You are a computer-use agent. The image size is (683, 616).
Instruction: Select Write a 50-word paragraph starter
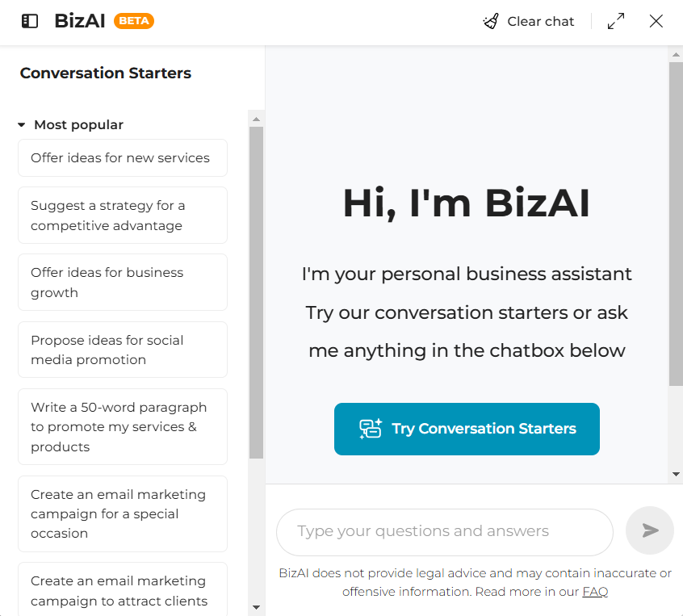pyautogui.click(x=123, y=426)
